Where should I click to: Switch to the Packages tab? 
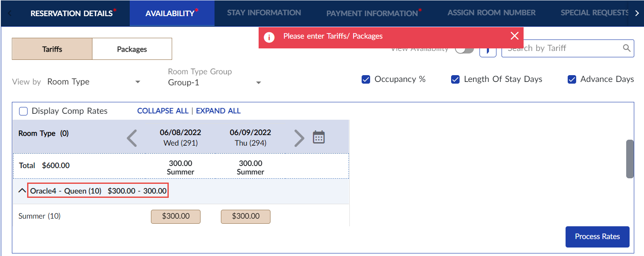click(131, 49)
